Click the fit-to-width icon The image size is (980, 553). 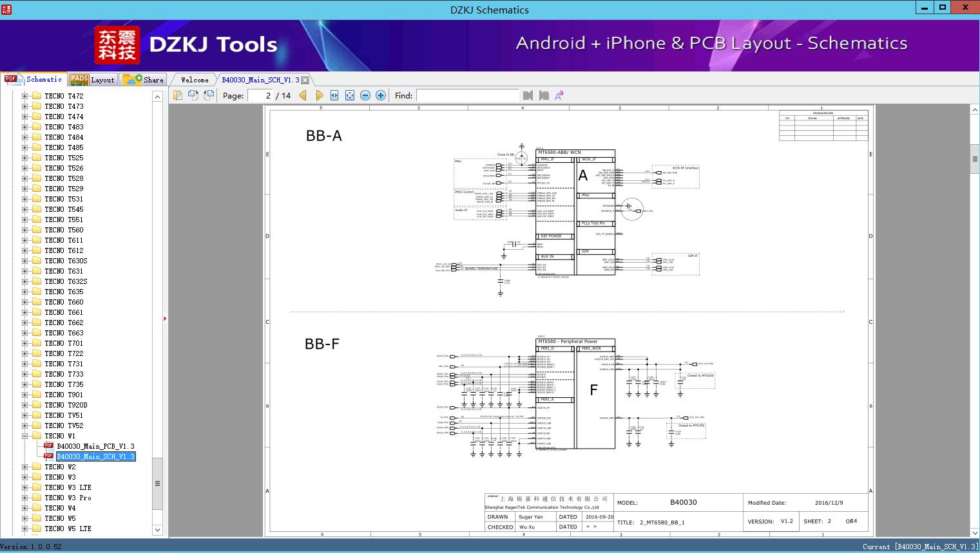click(x=334, y=95)
